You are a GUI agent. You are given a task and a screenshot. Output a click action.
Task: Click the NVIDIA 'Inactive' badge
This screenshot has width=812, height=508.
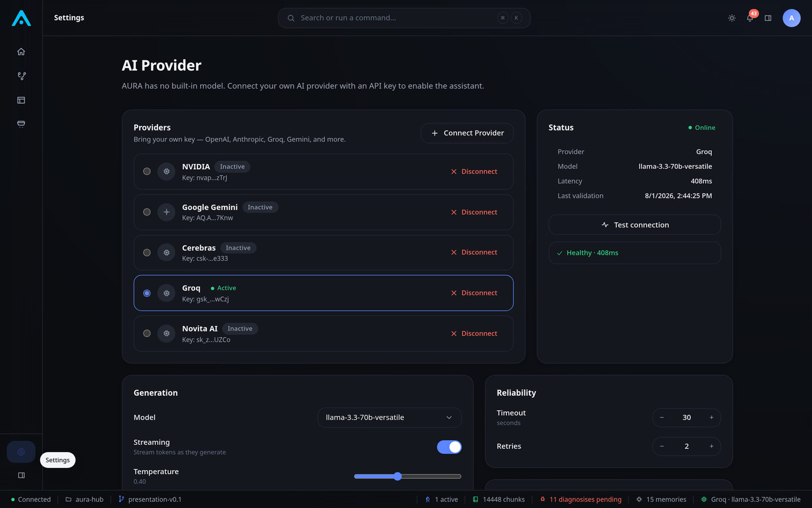click(232, 167)
